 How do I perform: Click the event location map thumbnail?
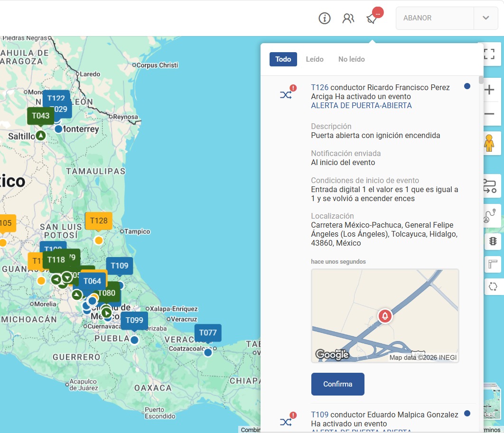385,316
